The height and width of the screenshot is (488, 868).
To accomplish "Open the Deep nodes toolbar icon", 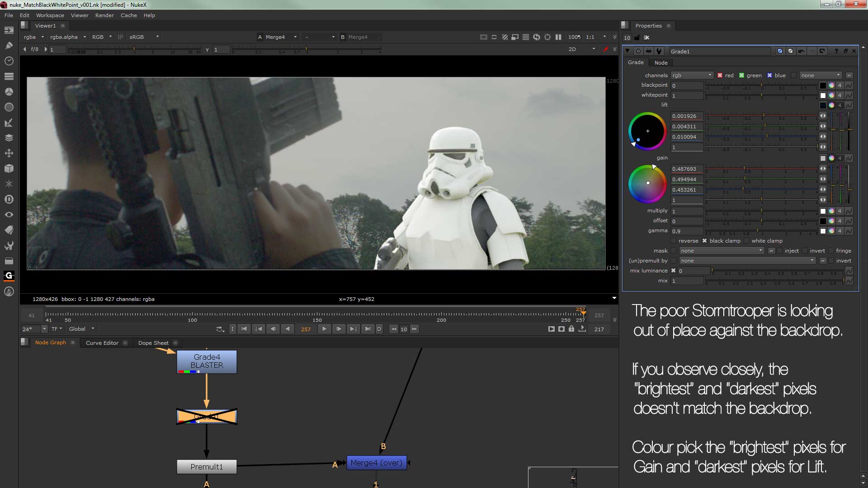I will pyautogui.click(x=9, y=199).
